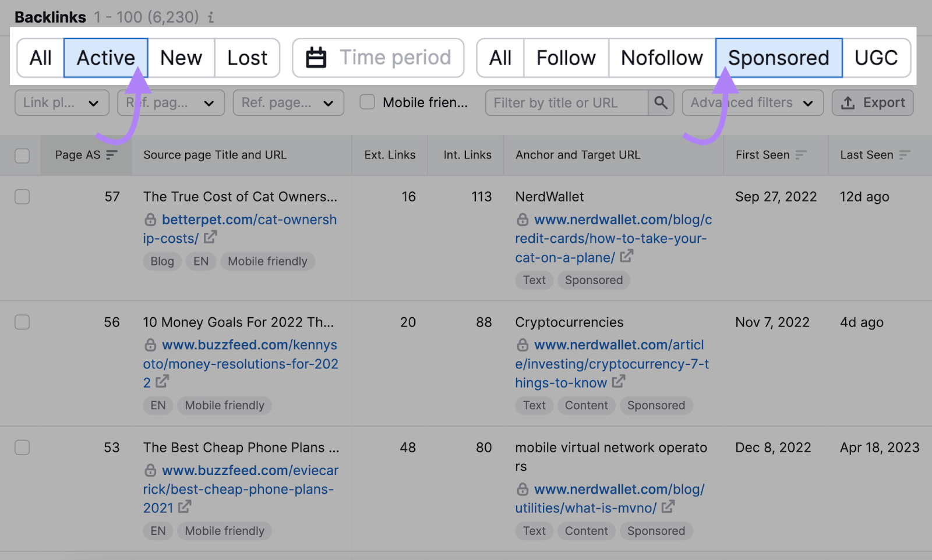Click Sponsored tag under NerdWallet anchor
This screenshot has height=560, width=932.
[594, 280]
